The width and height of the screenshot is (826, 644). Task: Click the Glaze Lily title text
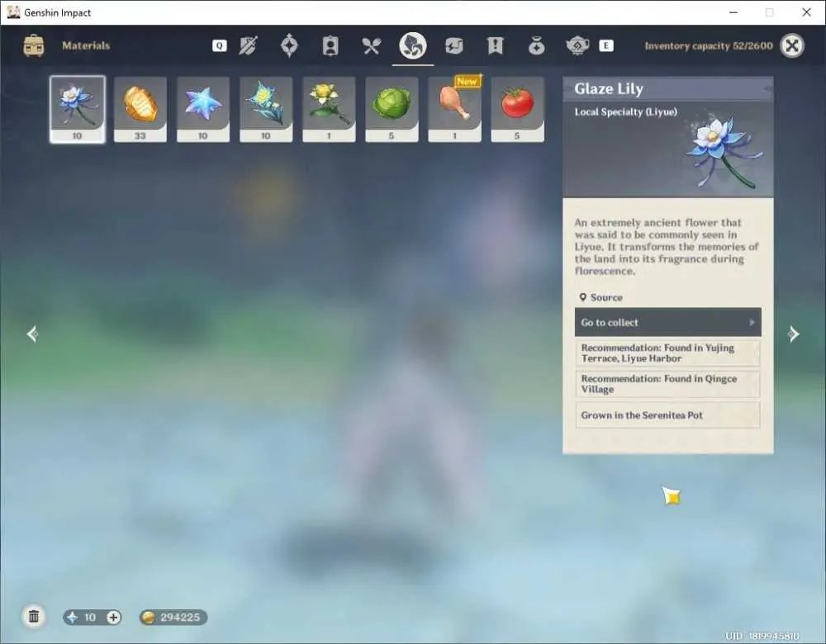click(609, 89)
